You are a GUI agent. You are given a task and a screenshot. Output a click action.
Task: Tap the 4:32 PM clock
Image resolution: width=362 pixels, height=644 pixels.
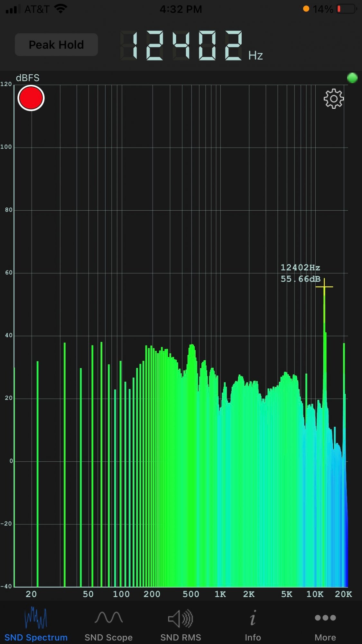click(x=181, y=9)
